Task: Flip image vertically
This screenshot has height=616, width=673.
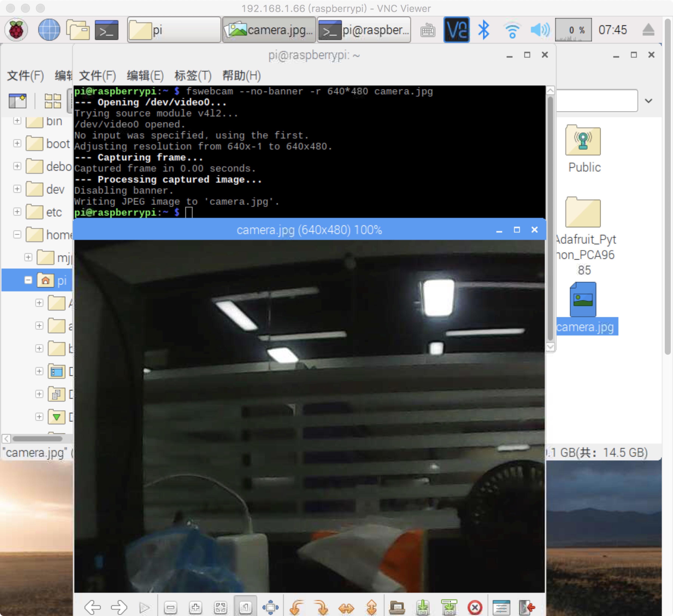Action: point(371,607)
